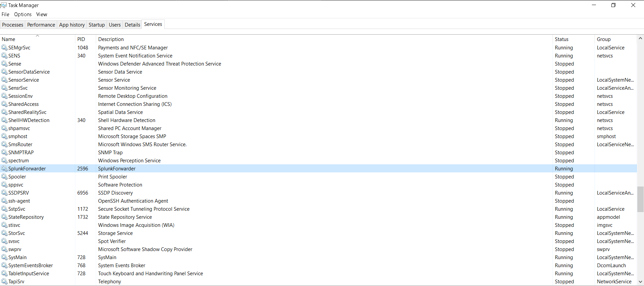Screen dimensions: 644x286
Task: Select the StorSvc service icon
Action: [x=4, y=233]
